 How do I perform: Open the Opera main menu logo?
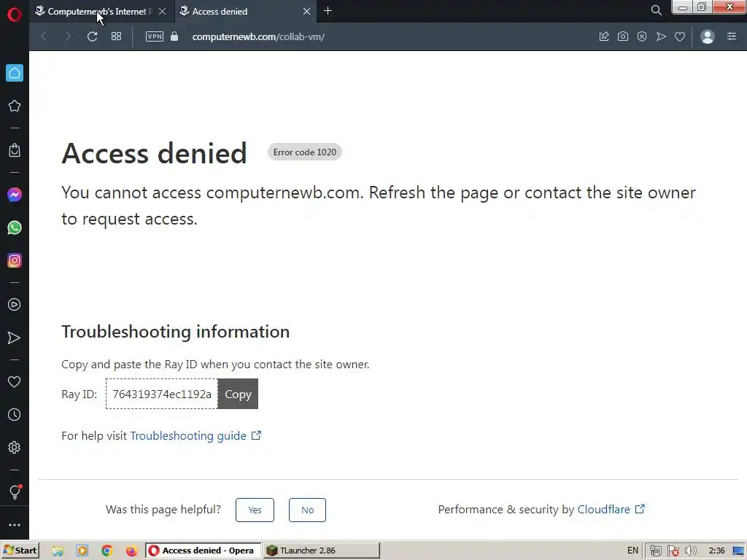tap(15, 15)
